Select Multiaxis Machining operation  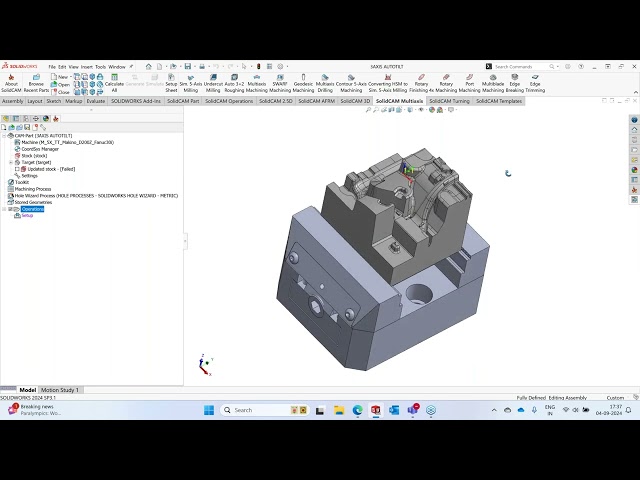[x=257, y=83]
